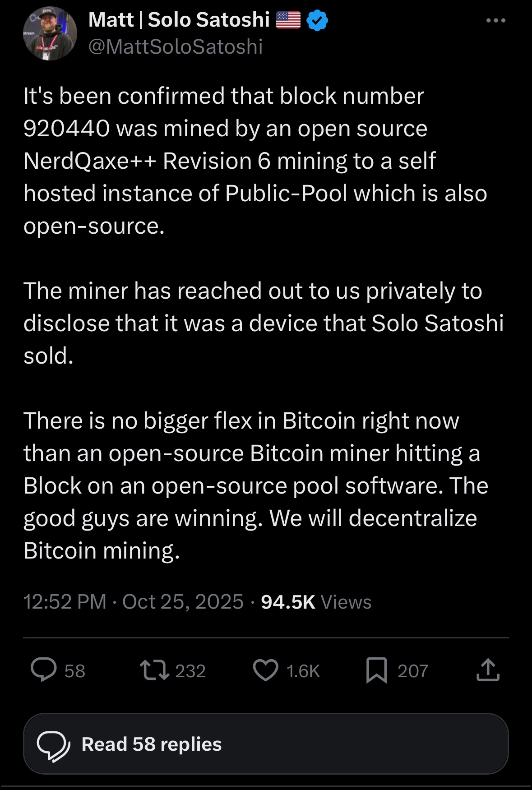This screenshot has height=790, width=532.
Task: Click the 1.6K like count
Action: (x=303, y=671)
